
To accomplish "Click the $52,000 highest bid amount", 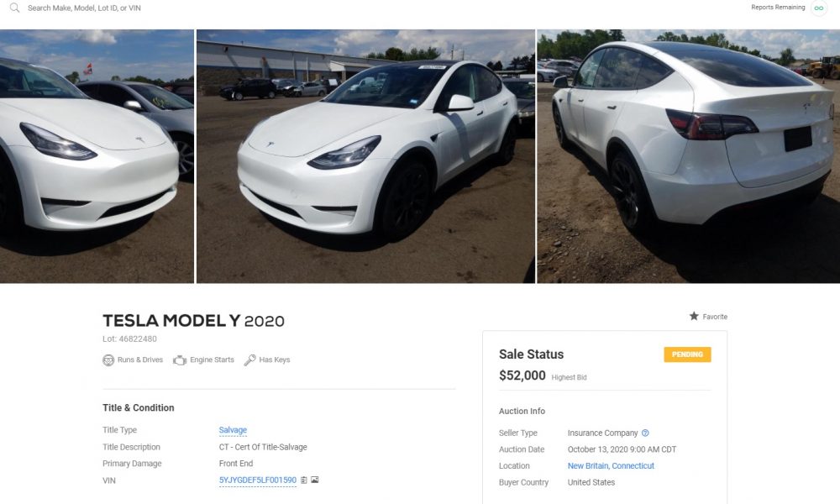I will [x=522, y=375].
